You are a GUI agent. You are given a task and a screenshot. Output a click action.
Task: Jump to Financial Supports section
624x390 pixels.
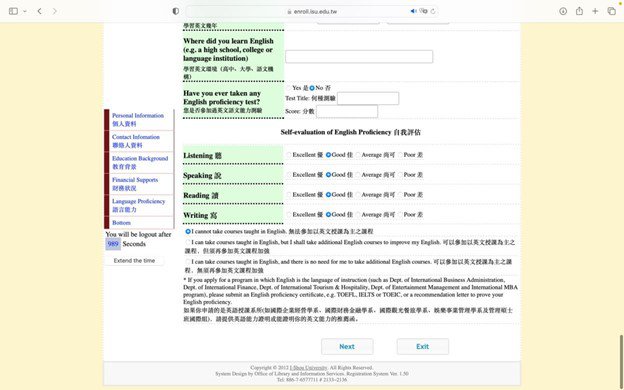pos(135,184)
